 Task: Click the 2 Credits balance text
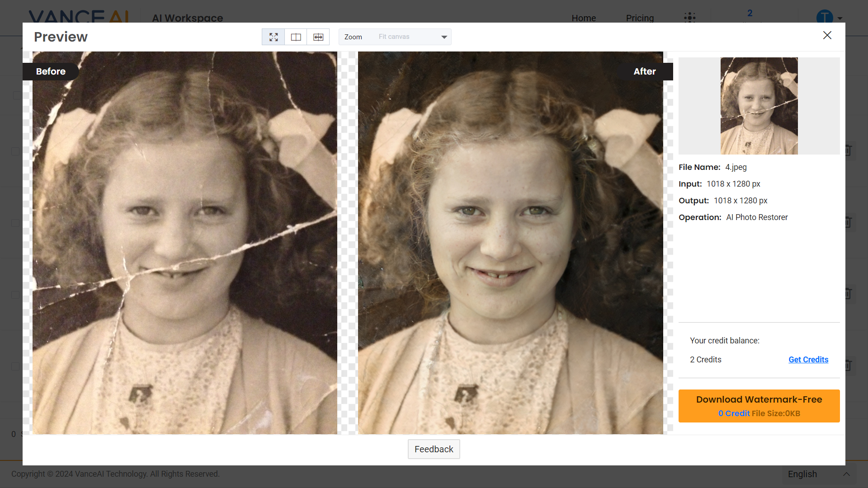706,360
